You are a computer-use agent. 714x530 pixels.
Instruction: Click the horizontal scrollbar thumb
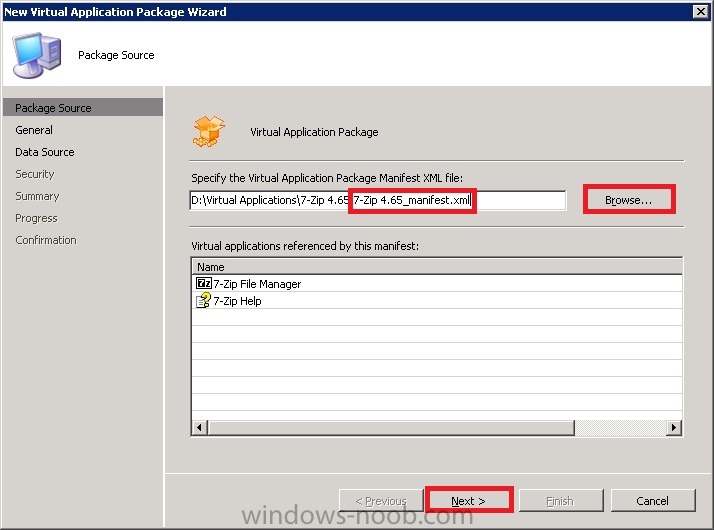pyautogui.click(x=391, y=428)
